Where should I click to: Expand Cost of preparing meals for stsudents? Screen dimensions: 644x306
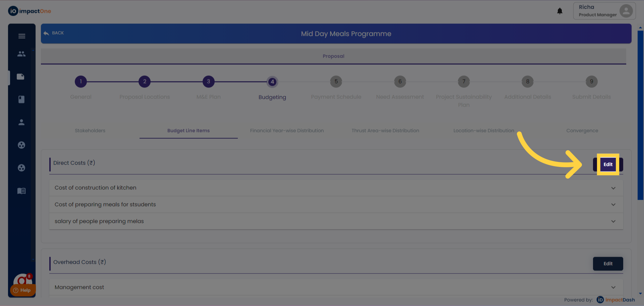[336, 204]
